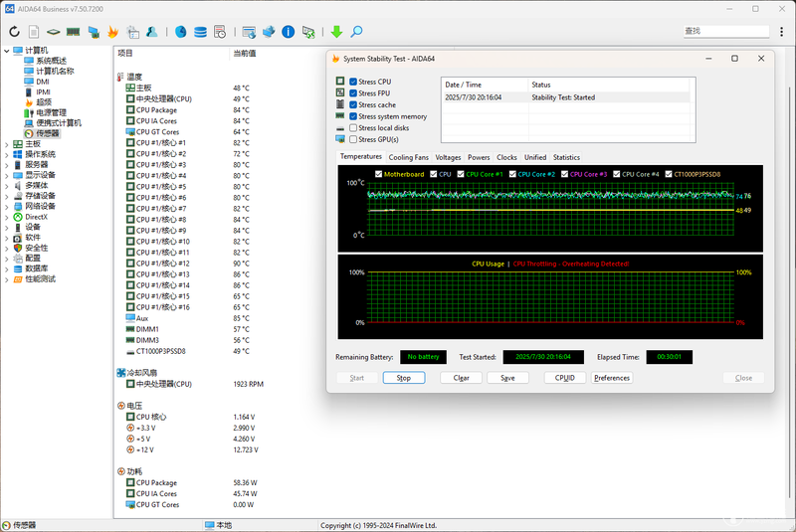Hide Motherboard line in temperature graph
This screenshot has width=796, height=532.
(379, 174)
